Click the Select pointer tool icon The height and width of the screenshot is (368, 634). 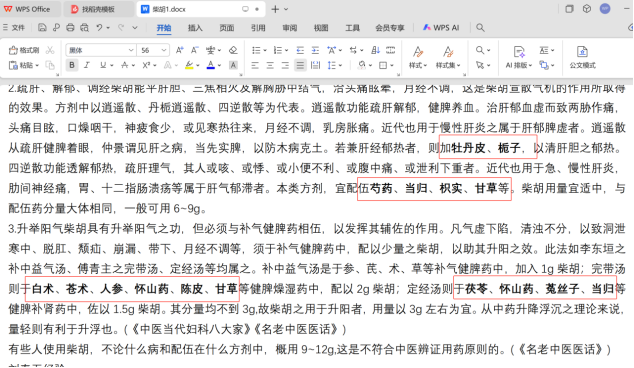pos(480,65)
